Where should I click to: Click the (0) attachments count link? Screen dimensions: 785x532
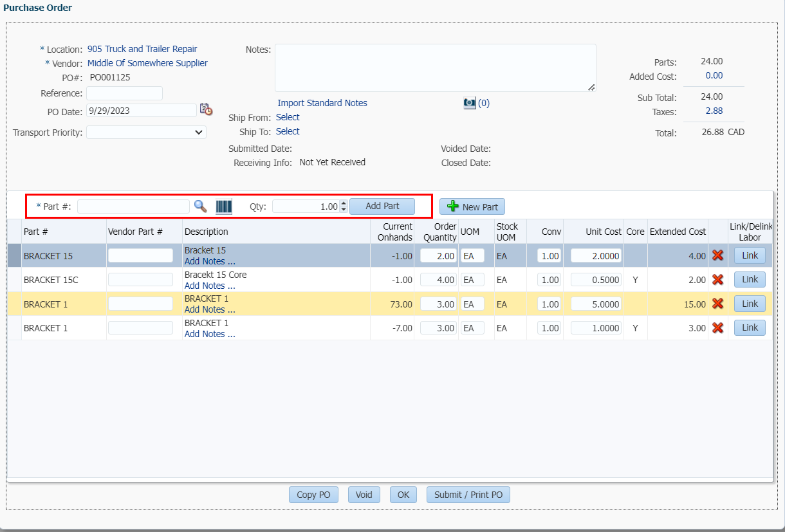click(x=484, y=103)
